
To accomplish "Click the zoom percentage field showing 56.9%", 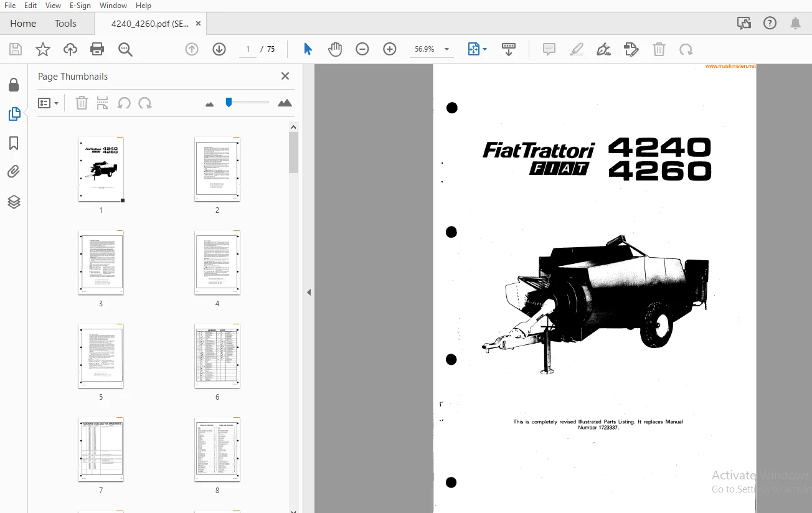I will click(425, 49).
